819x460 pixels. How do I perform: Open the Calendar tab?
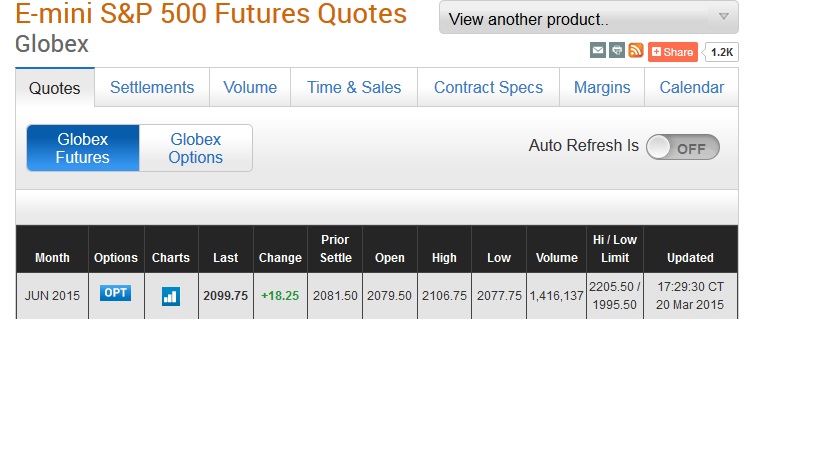pos(692,87)
